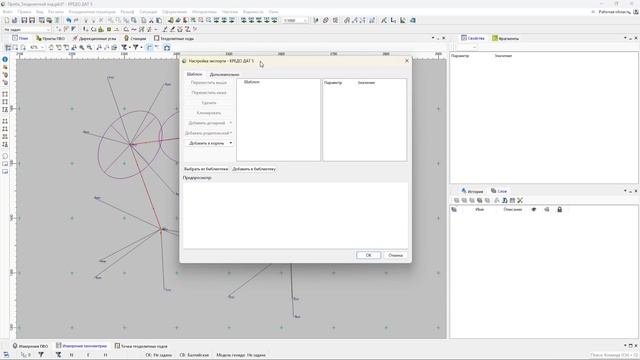Image resolution: width=640 pixels, height=360 pixels.
Task: Click the empty Предпросмотр preview area
Action: pyautogui.click(x=295, y=215)
